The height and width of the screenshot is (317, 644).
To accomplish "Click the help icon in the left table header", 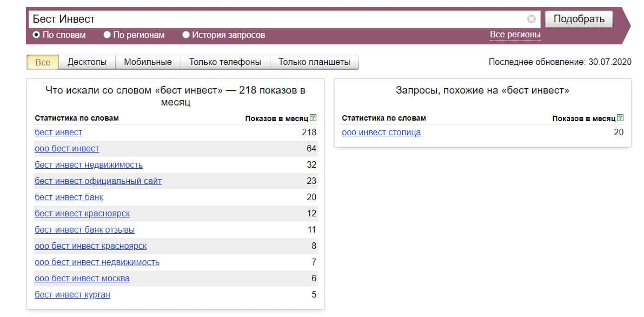I will [x=314, y=118].
